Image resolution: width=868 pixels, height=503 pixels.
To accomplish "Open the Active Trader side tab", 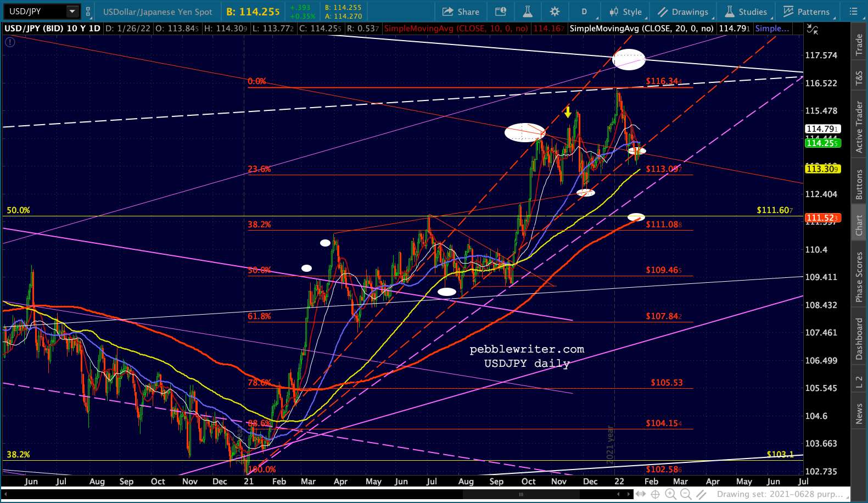I will pyautogui.click(x=859, y=127).
